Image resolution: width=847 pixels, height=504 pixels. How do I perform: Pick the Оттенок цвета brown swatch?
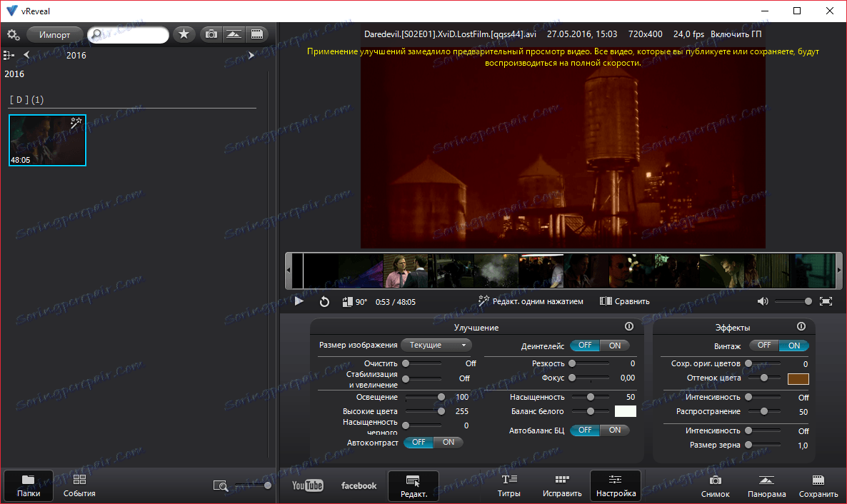[798, 378]
